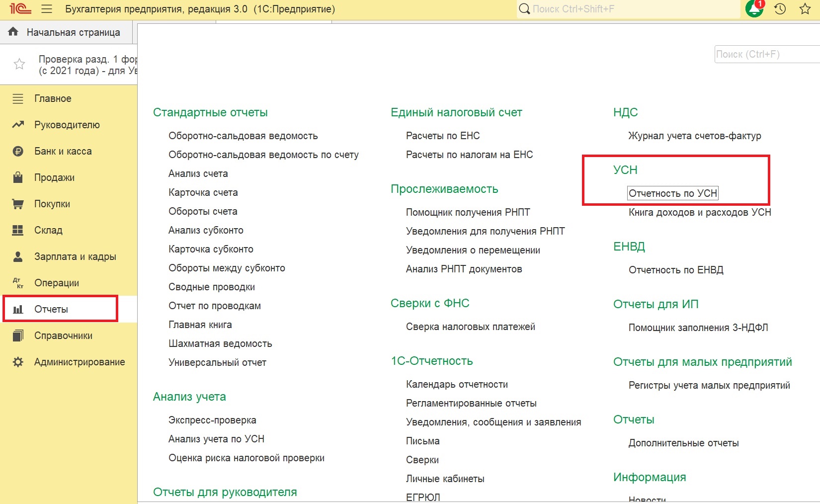820x504 pixels.
Task: Click the home icon of Начальная страница
Action: [x=13, y=32]
